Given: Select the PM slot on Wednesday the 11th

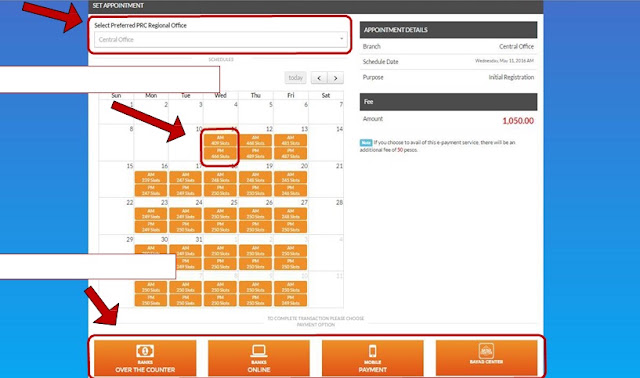Looking at the screenshot, I should tap(220, 153).
